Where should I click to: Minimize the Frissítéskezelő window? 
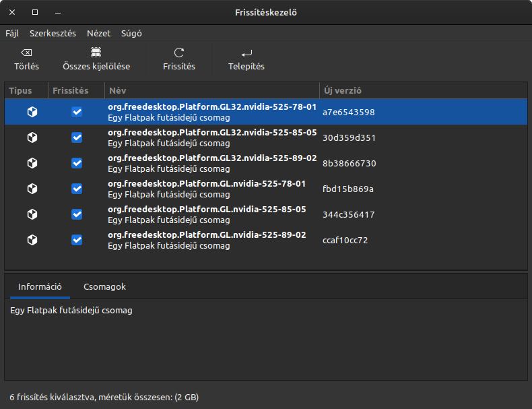(58, 13)
